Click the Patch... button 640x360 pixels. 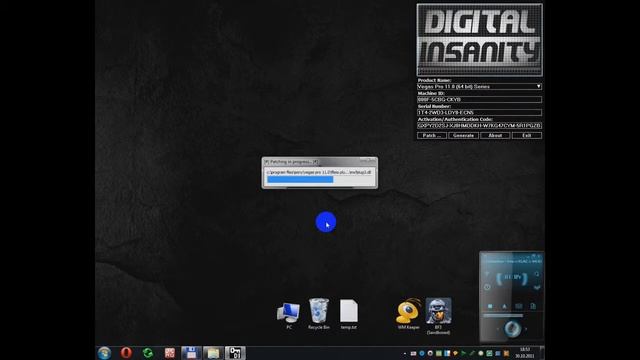(432, 136)
